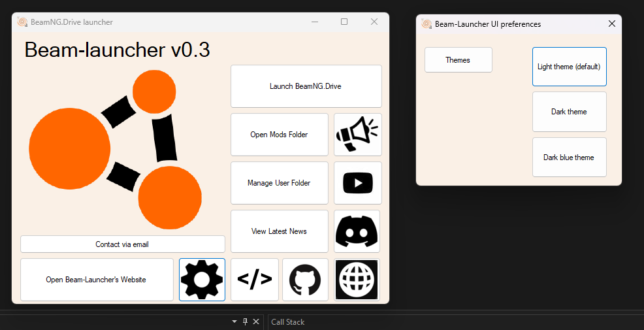Click the BeamNG.Drive launcher title bar icon

(x=23, y=22)
